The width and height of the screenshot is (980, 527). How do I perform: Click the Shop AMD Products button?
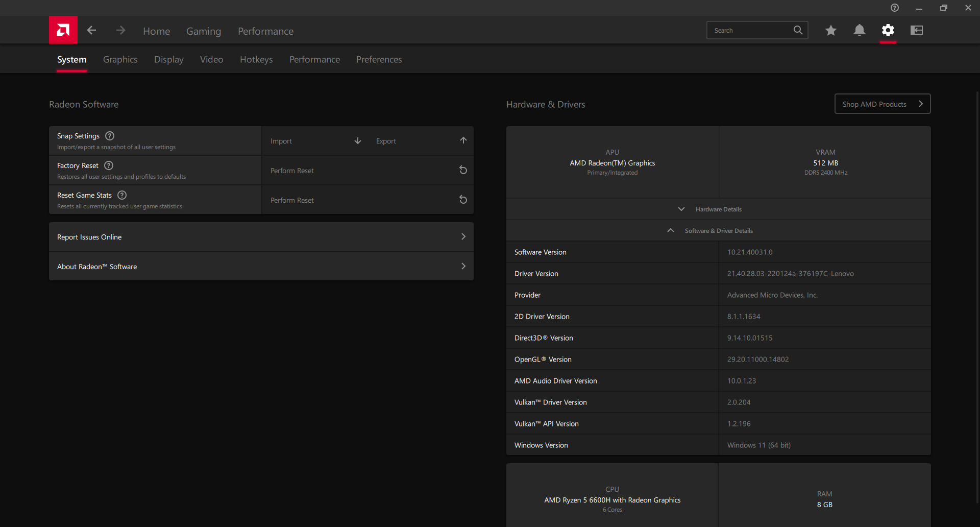pos(882,104)
